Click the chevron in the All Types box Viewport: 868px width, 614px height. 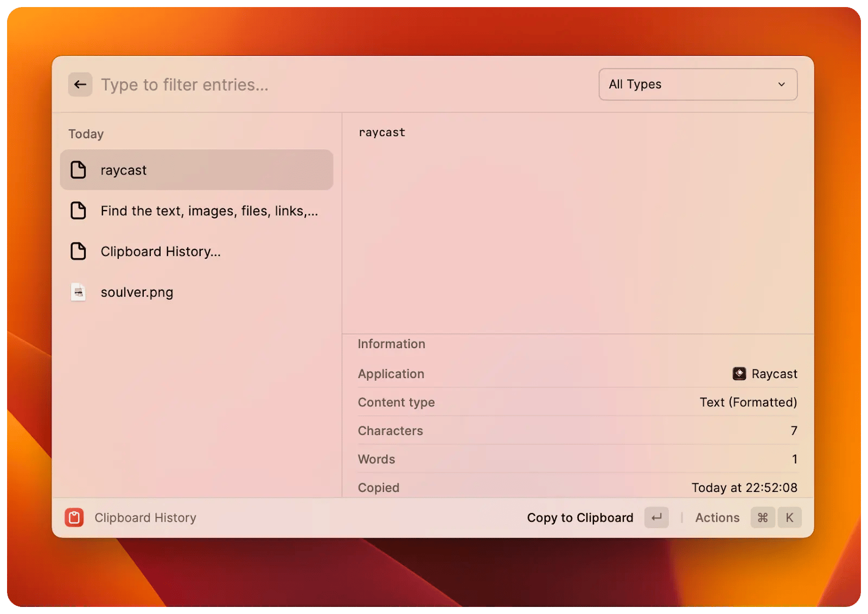click(x=781, y=84)
